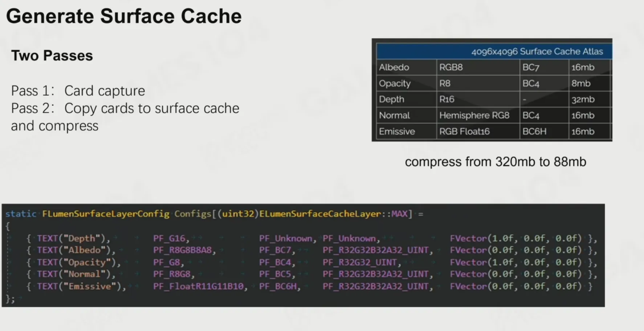Click TEXT("Normal") in the code block
This screenshot has height=331, width=644.
(x=73, y=274)
